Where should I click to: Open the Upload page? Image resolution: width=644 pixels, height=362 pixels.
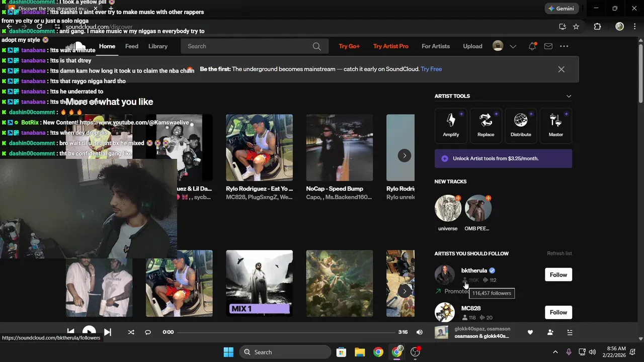[472, 46]
